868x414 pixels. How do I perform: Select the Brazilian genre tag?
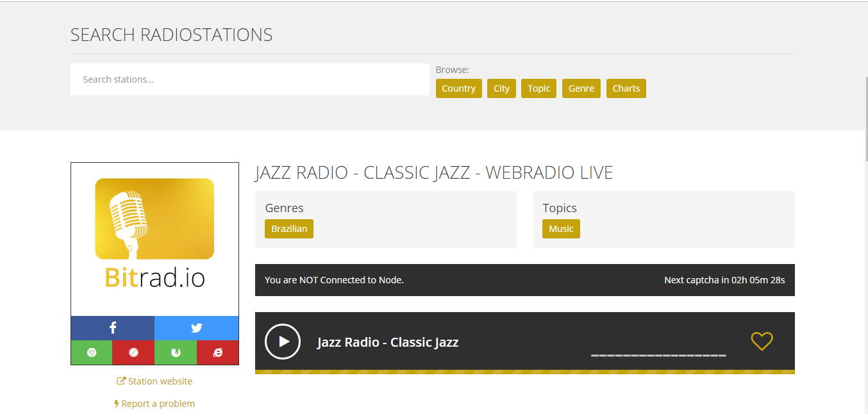coord(289,229)
